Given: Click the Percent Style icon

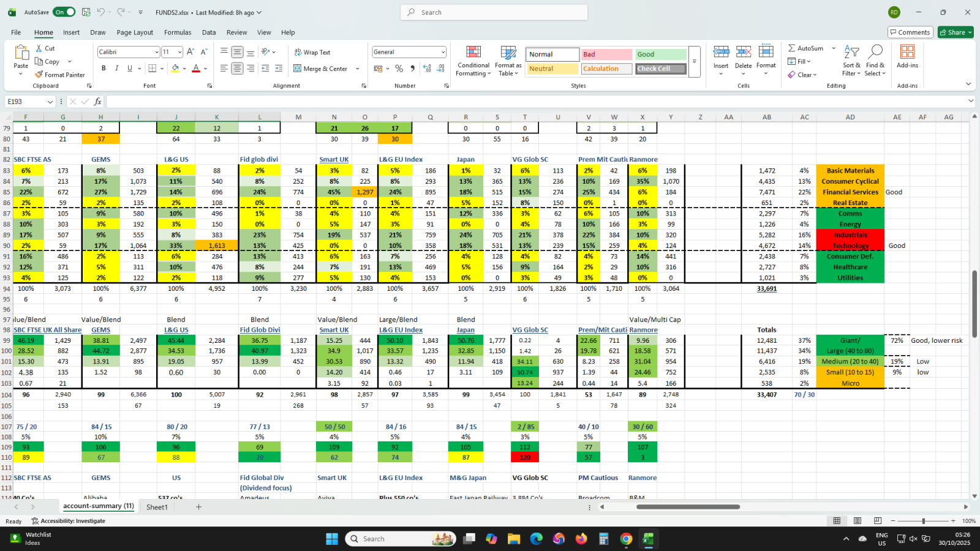Looking at the screenshot, I should pos(399,69).
